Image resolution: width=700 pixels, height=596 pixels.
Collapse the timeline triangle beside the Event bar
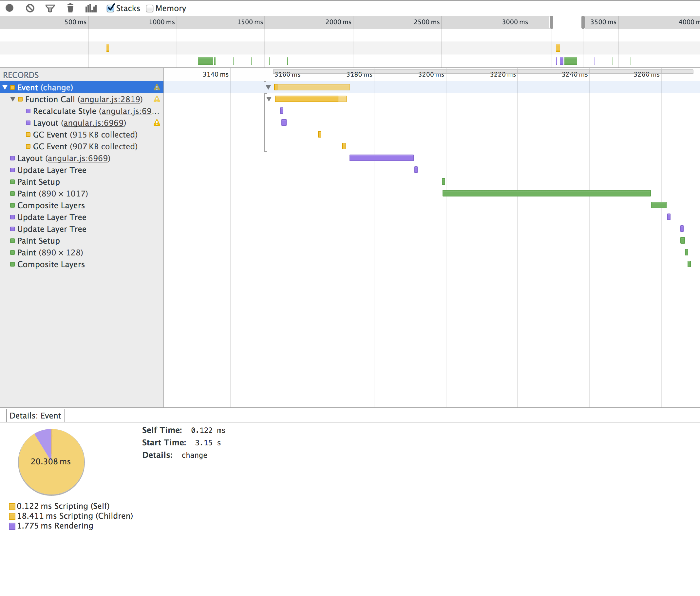268,87
